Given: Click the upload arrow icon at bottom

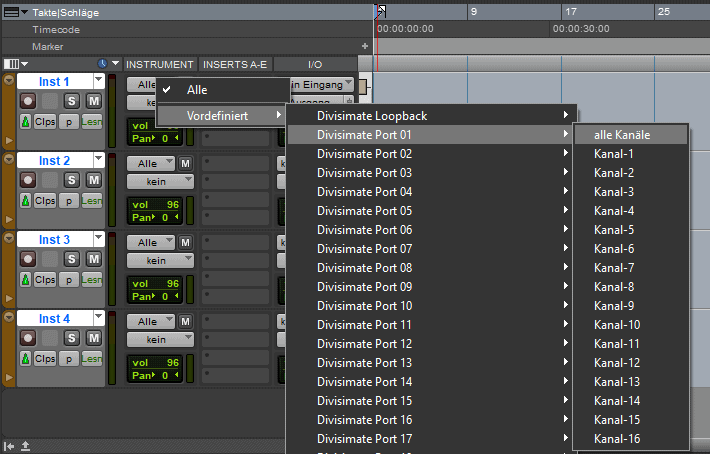Looking at the screenshot, I should [x=26, y=446].
